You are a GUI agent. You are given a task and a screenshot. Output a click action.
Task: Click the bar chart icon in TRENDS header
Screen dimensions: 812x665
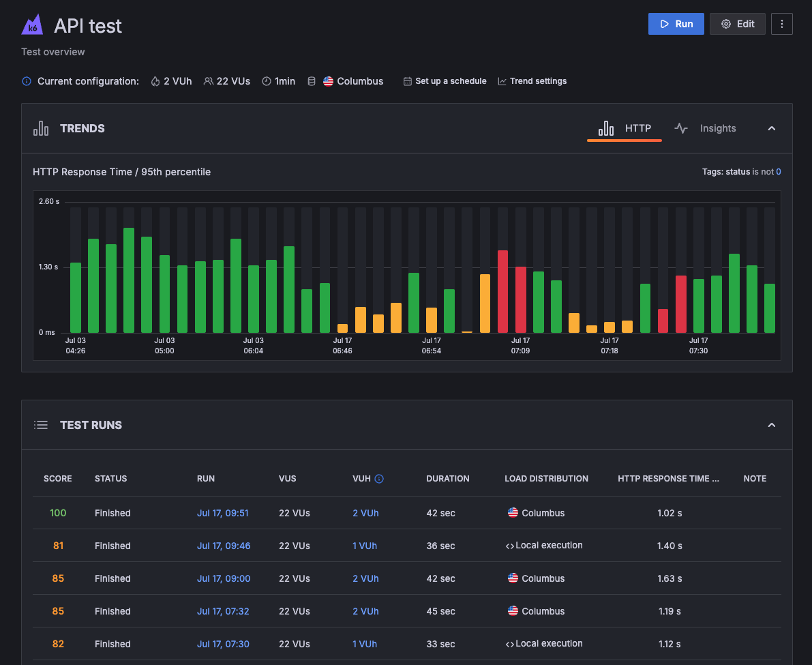tap(41, 128)
